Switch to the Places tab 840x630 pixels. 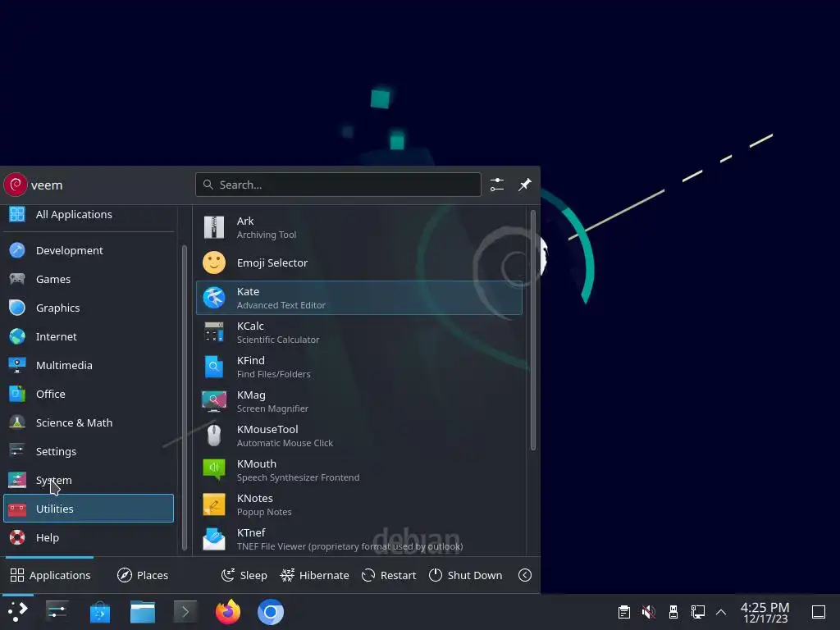(143, 575)
